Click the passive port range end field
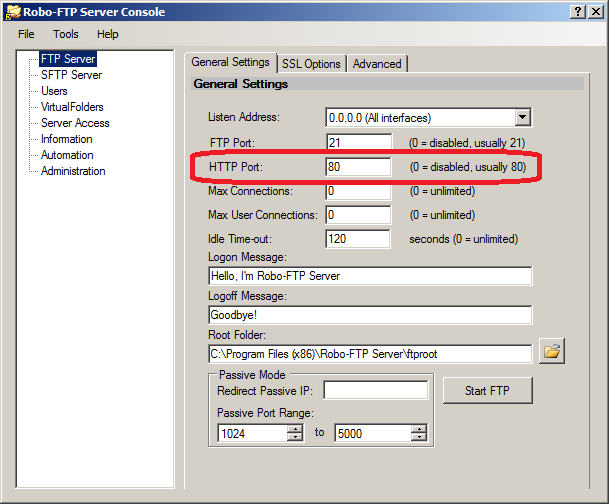Viewport: 609px width, 504px height. coord(373,433)
